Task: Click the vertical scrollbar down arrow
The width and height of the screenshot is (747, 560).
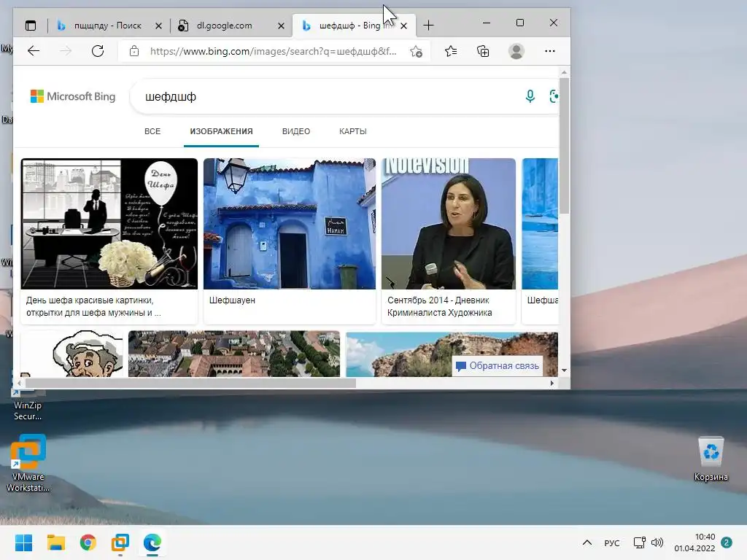Action: [564, 370]
